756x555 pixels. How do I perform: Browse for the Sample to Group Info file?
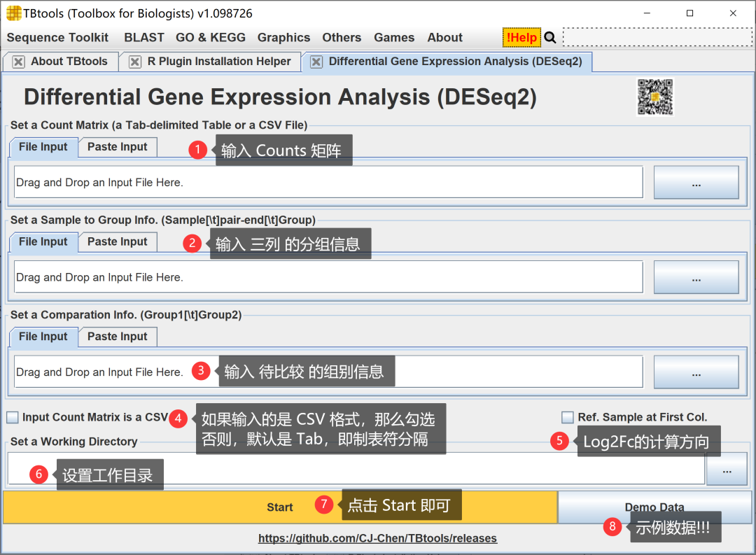(696, 277)
